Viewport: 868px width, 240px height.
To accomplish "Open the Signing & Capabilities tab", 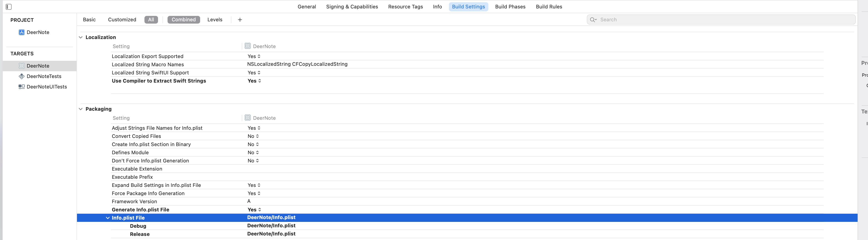I will point(352,7).
